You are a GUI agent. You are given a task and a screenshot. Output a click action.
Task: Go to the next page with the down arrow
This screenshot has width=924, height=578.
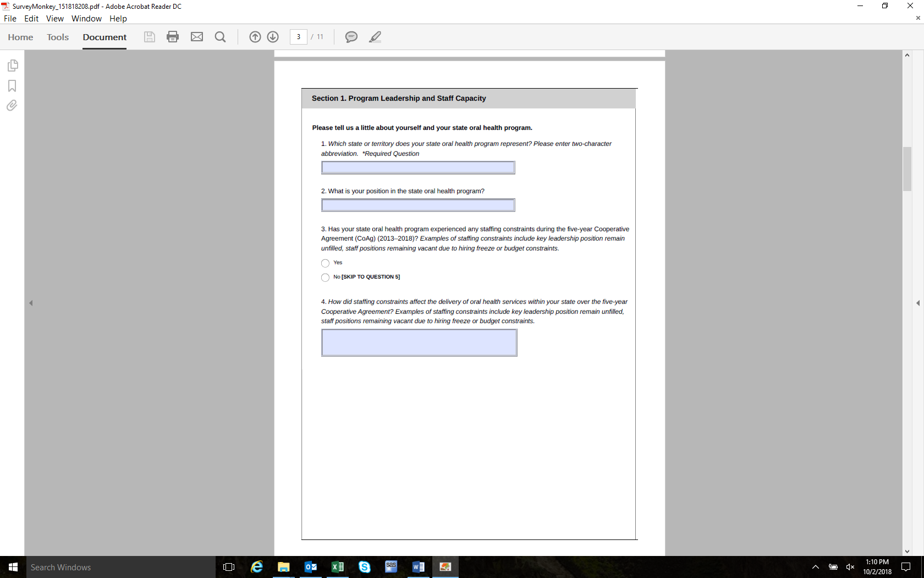tap(273, 37)
